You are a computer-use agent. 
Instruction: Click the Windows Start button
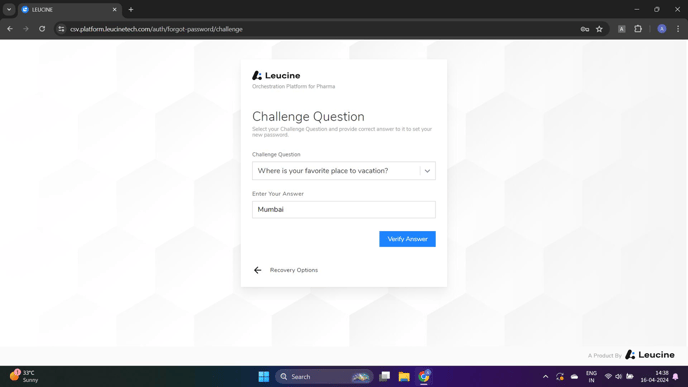click(x=264, y=376)
